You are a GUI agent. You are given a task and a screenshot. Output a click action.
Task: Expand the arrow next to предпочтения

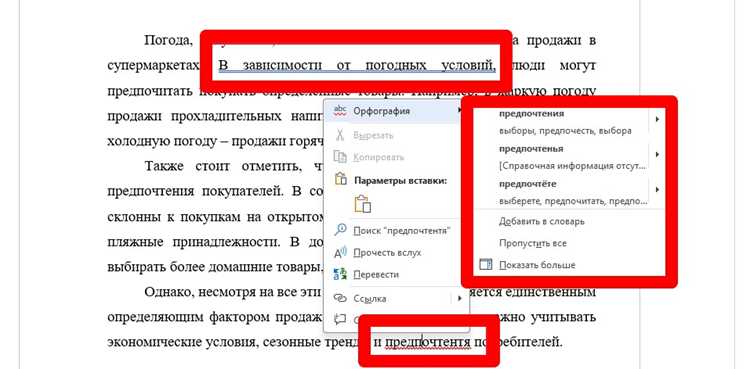click(x=657, y=119)
